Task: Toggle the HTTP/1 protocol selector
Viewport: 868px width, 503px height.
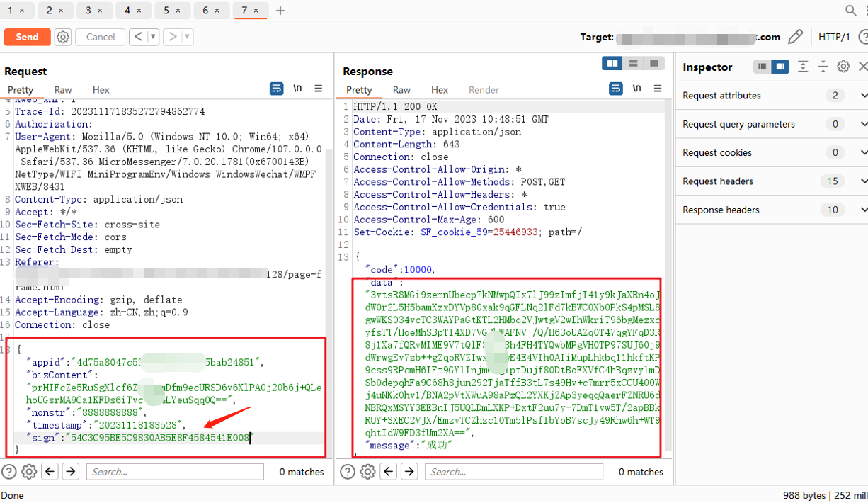Action: (x=834, y=37)
